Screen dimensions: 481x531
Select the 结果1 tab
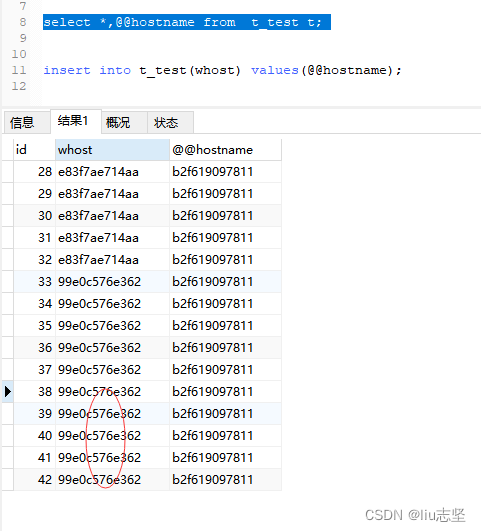(76, 121)
